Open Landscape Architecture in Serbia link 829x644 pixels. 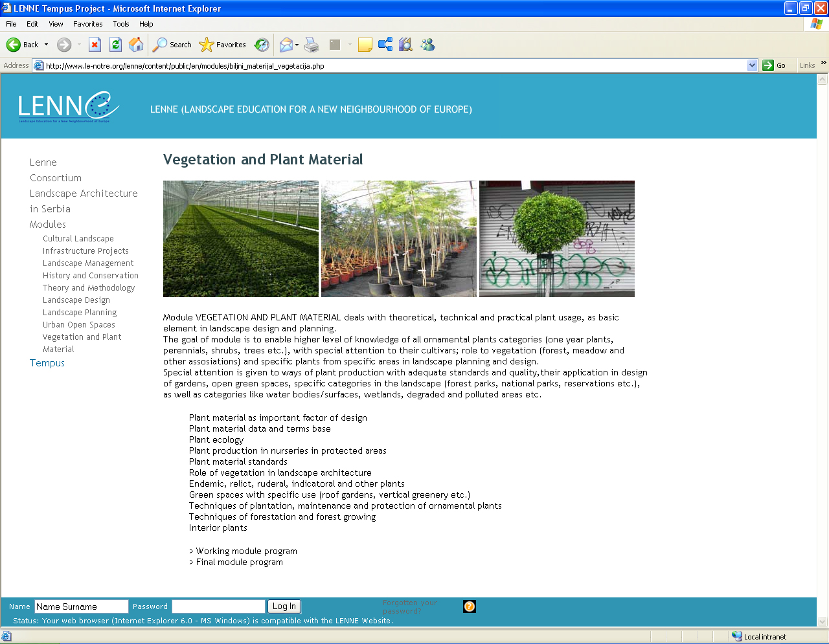pos(84,201)
